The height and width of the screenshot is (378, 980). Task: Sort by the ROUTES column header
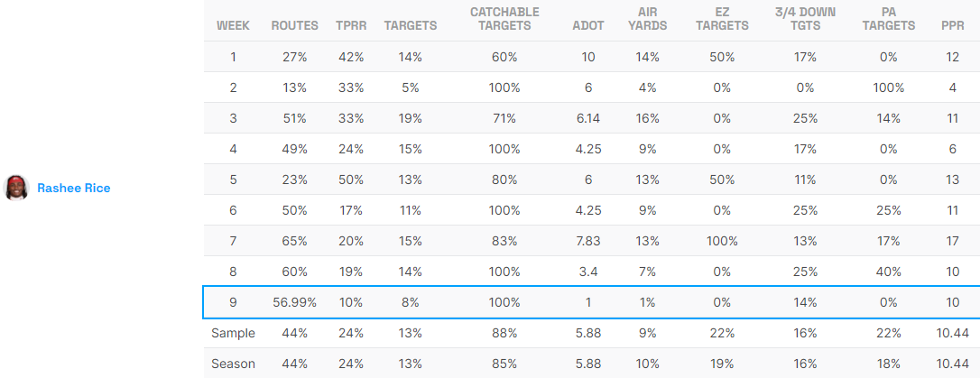294,25
